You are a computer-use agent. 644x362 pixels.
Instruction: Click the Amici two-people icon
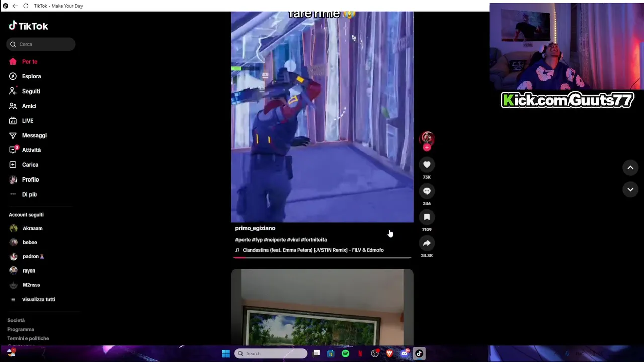(13, 106)
